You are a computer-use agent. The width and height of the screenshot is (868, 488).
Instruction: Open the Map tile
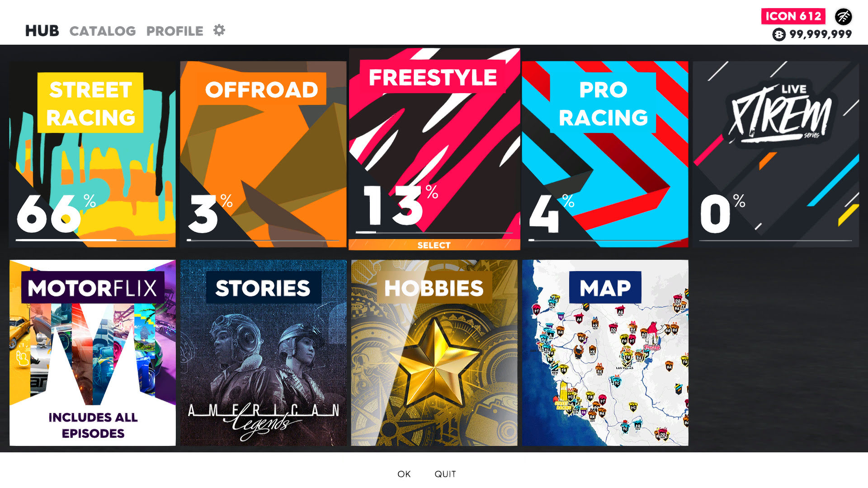605,353
